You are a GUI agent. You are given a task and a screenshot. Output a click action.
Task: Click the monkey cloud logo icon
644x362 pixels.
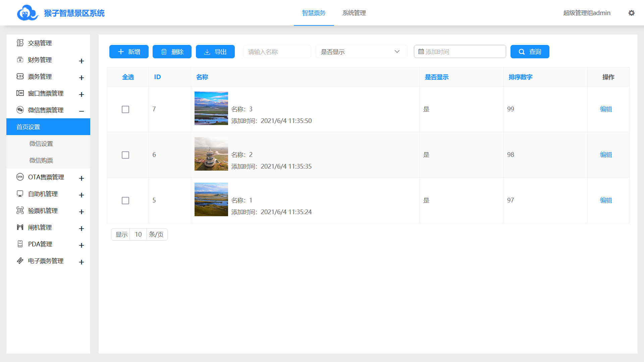pos(28,13)
